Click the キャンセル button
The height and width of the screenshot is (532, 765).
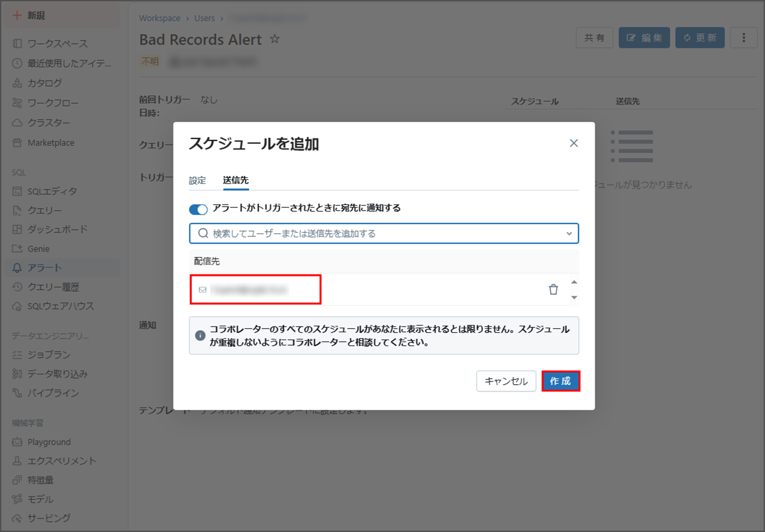click(x=506, y=381)
